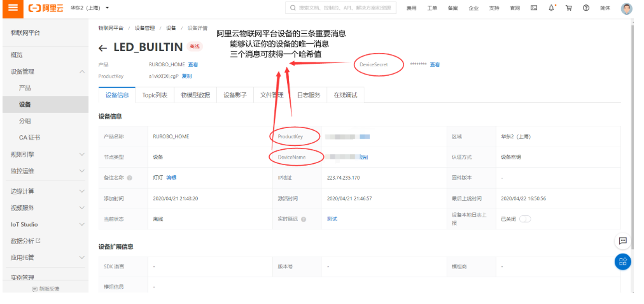Viewport: 644px width, 304px height.
Task: Click the 最后上线时间 value 2020/04/22 16:50:56
Action: [524, 198]
